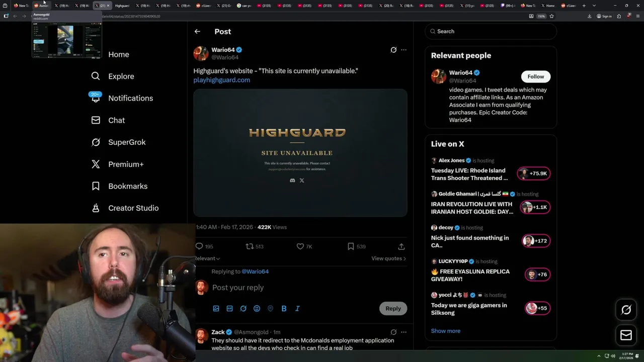The width and height of the screenshot is (644, 362).
Task: Open the Firefox hamburger menu
Action: click(x=637, y=16)
